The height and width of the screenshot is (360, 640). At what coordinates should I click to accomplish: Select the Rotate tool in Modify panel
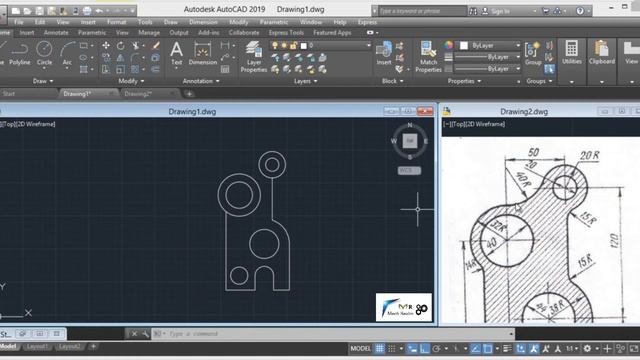tap(120, 46)
